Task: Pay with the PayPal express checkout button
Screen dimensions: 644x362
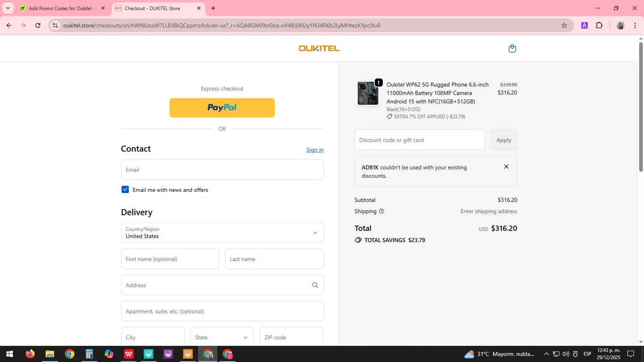Action: (222, 108)
